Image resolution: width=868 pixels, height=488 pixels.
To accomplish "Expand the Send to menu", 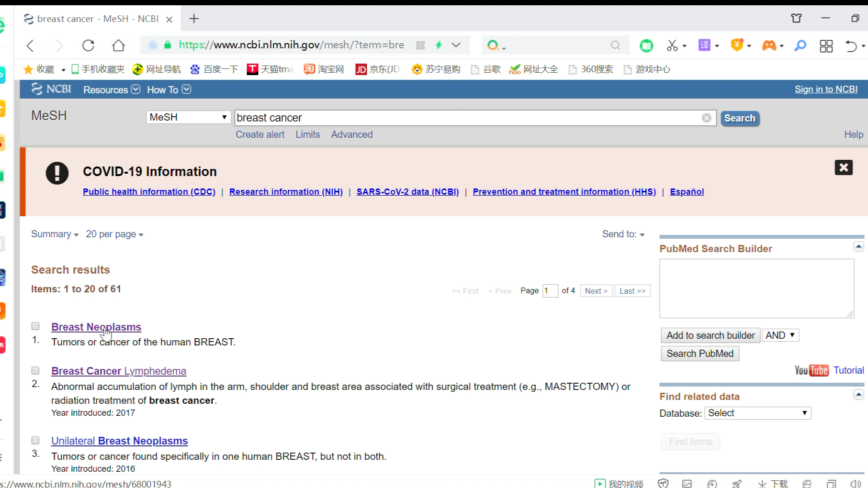I will 623,234.
